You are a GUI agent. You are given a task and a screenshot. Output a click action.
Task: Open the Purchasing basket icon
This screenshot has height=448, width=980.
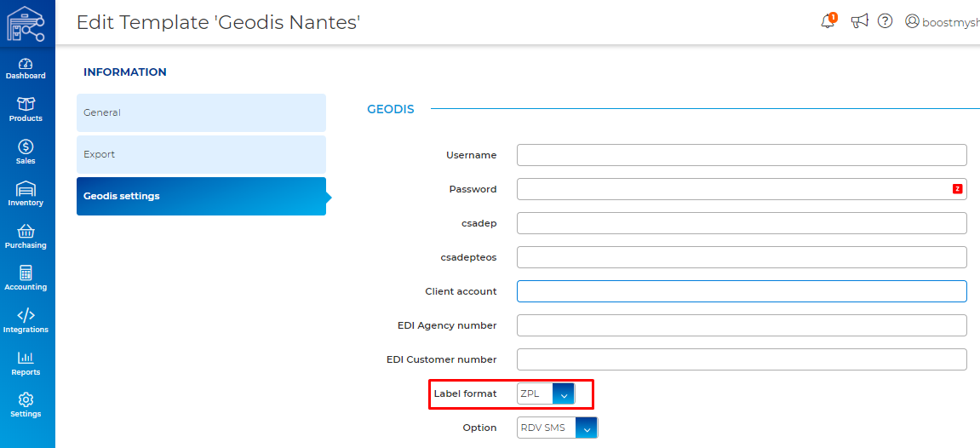(x=26, y=231)
